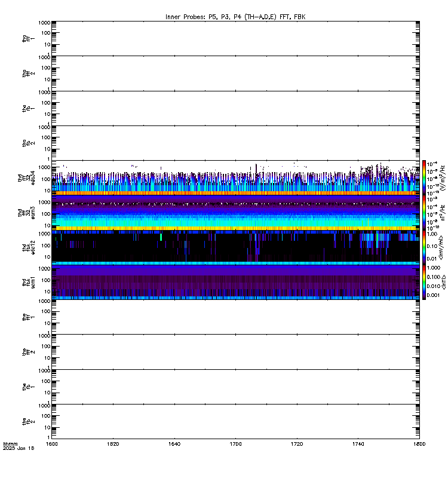The width and height of the screenshot is (448, 478).
Task: Click the '(V/m)²/Hz' color bar unit label
Action: pos(443,177)
